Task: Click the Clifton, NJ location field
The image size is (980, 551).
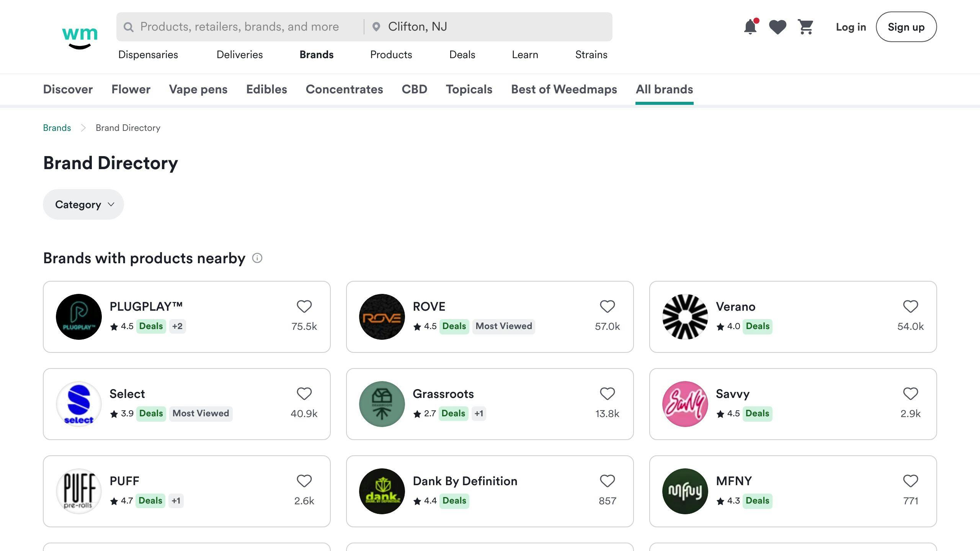Action: click(x=488, y=27)
